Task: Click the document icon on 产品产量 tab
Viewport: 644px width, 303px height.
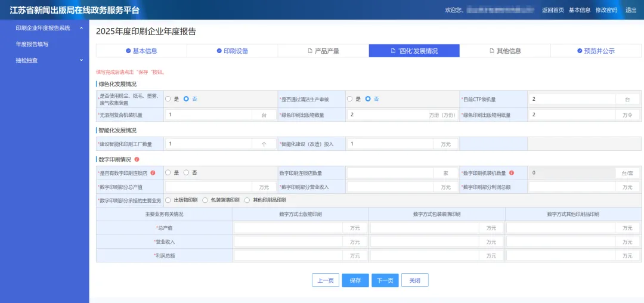Action: coord(310,51)
